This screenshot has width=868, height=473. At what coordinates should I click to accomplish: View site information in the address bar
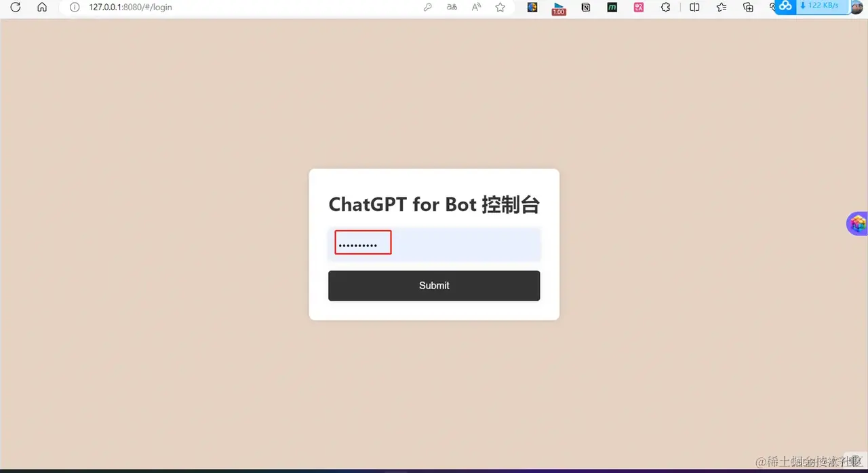point(74,7)
